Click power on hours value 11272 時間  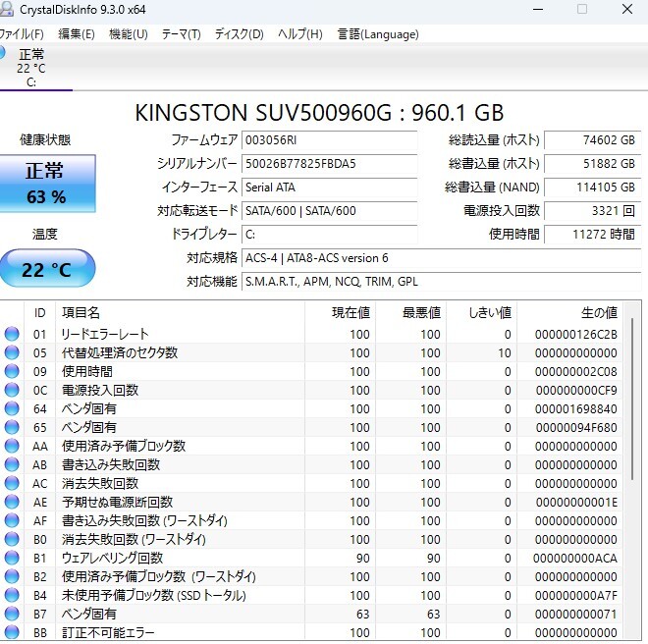pos(593,235)
